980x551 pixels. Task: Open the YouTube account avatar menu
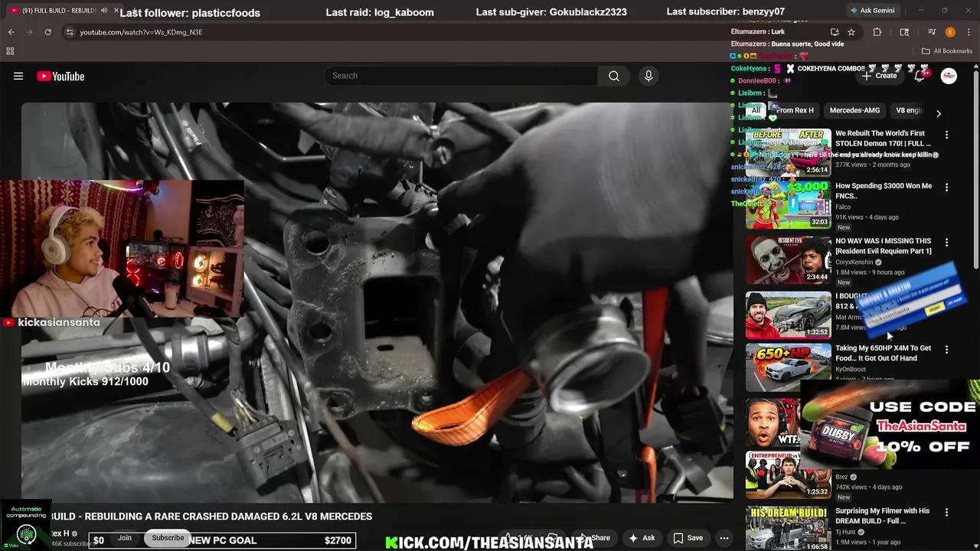(x=949, y=76)
